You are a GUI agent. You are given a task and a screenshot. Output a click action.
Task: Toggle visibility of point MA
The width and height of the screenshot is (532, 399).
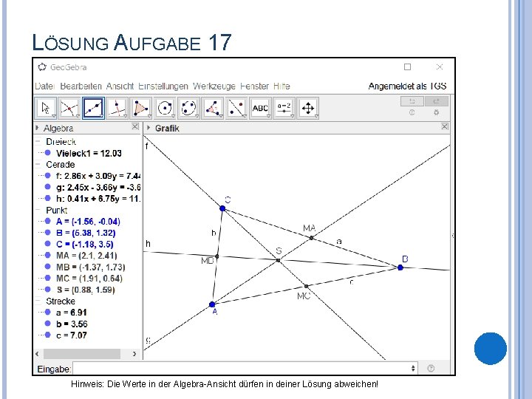[48, 255]
